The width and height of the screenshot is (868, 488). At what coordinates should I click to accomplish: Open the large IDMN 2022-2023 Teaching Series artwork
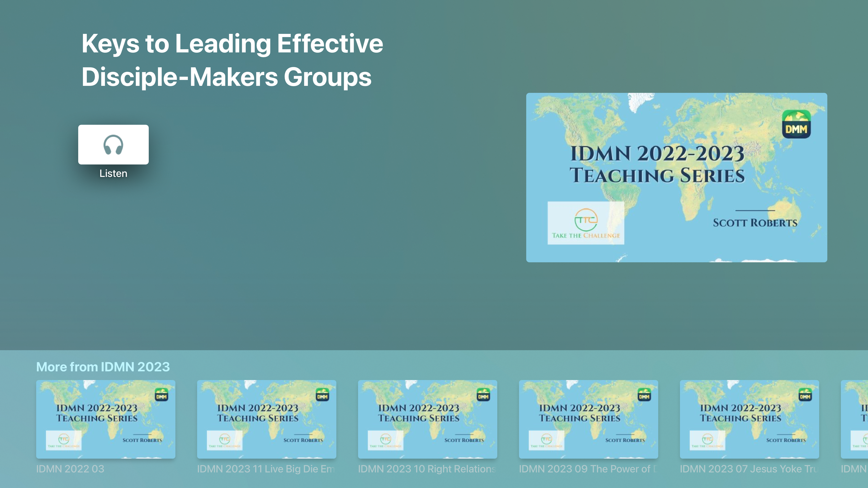coord(677,178)
